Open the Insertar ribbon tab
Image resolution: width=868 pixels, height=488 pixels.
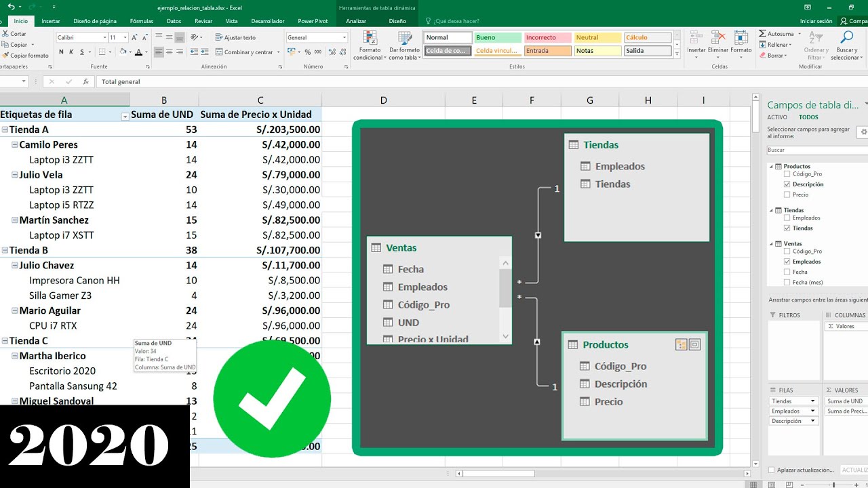tap(51, 21)
